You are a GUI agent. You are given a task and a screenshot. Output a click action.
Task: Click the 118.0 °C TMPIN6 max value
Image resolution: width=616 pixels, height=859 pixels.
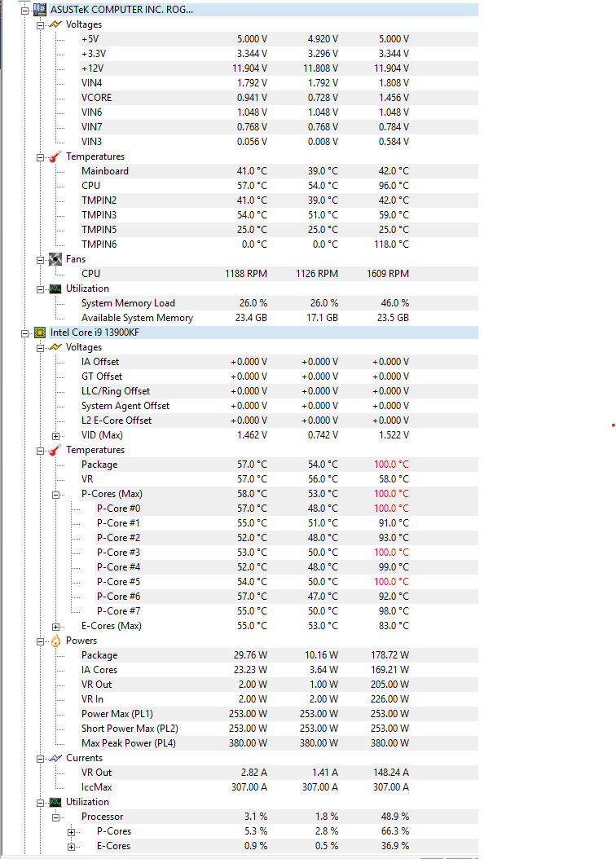(391, 244)
